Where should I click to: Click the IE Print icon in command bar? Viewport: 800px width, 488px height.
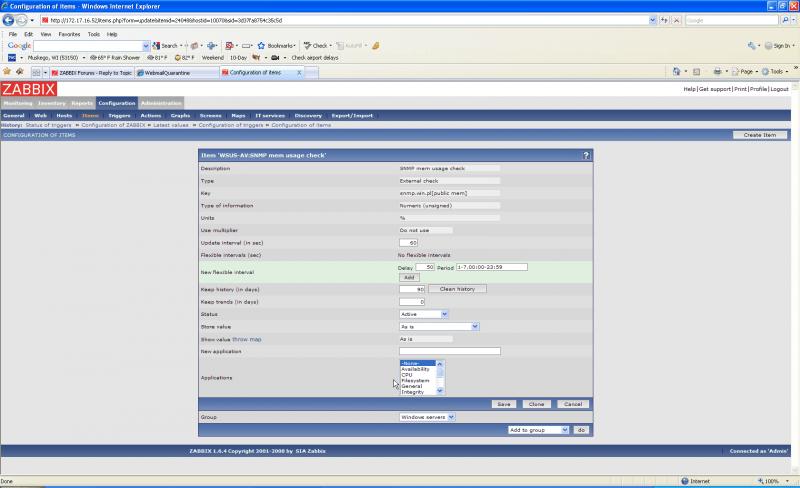click(x=718, y=72)
